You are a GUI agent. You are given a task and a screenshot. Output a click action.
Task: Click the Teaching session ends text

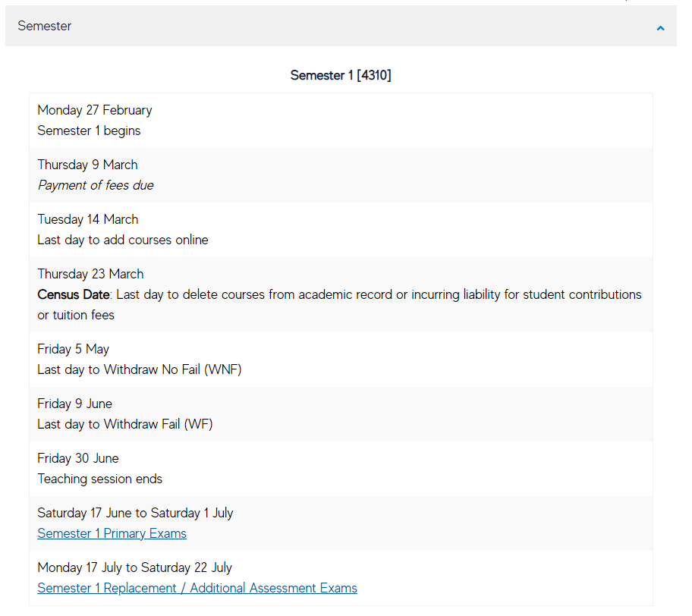tap(99, 479)
